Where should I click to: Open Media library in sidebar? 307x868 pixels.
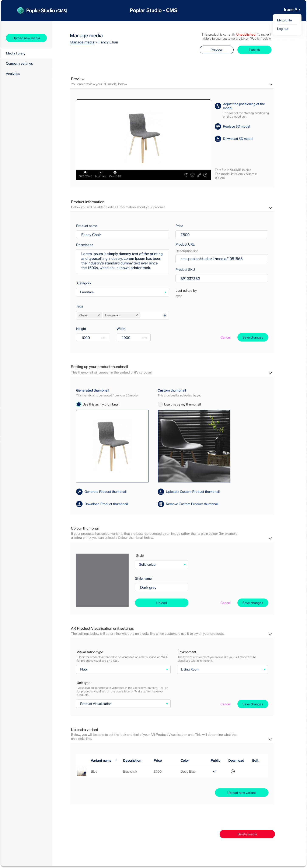[26, 53]
